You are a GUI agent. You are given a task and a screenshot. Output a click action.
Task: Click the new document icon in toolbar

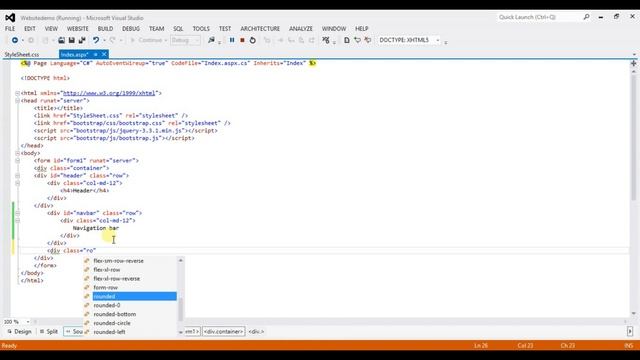tap(347, 40)
